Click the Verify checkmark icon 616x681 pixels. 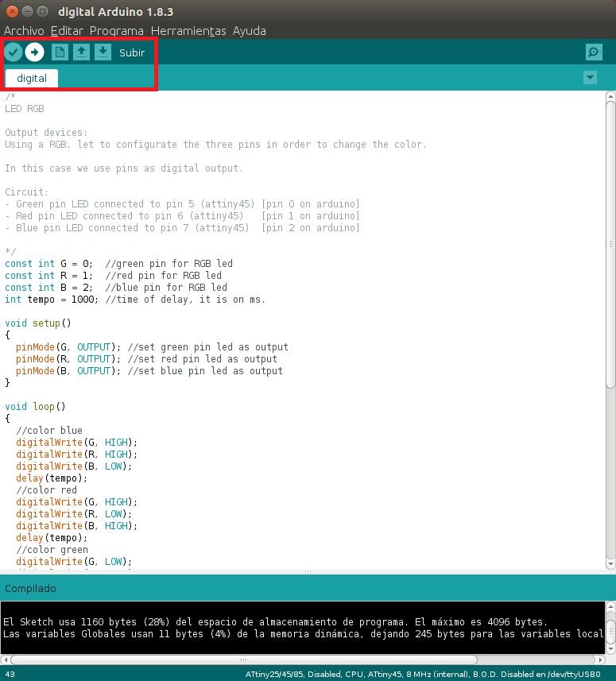(x=14, y=52)
